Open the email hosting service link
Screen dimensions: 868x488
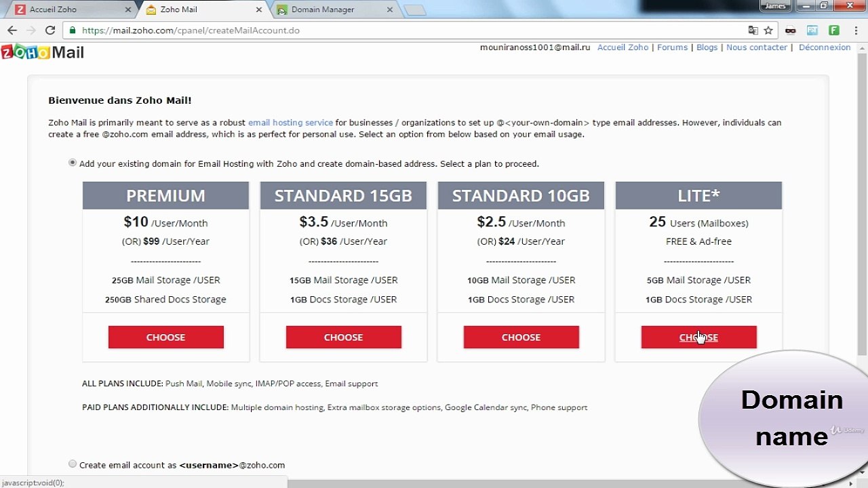point(290,123)
